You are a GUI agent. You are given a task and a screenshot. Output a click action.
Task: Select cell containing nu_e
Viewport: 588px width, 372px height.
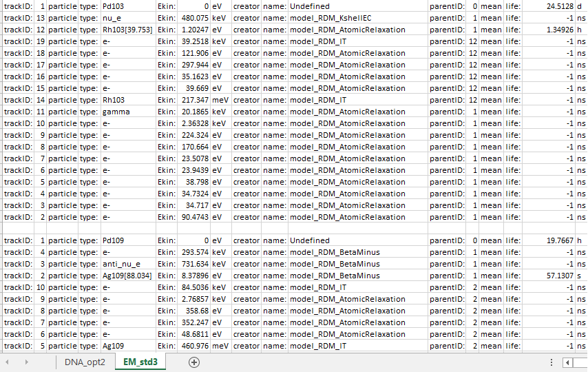tap(128, 18)
